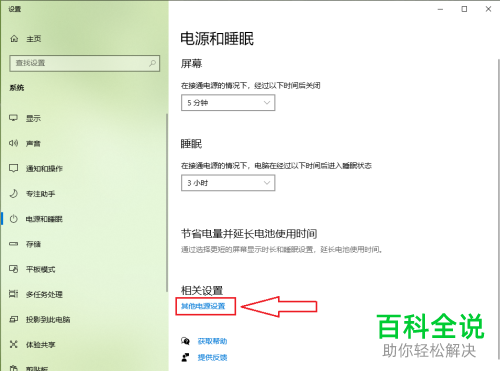The image size is (500, 371).
Task: Select 电源和睡眠 sidebar entry
Action: [x=44, y=219]
